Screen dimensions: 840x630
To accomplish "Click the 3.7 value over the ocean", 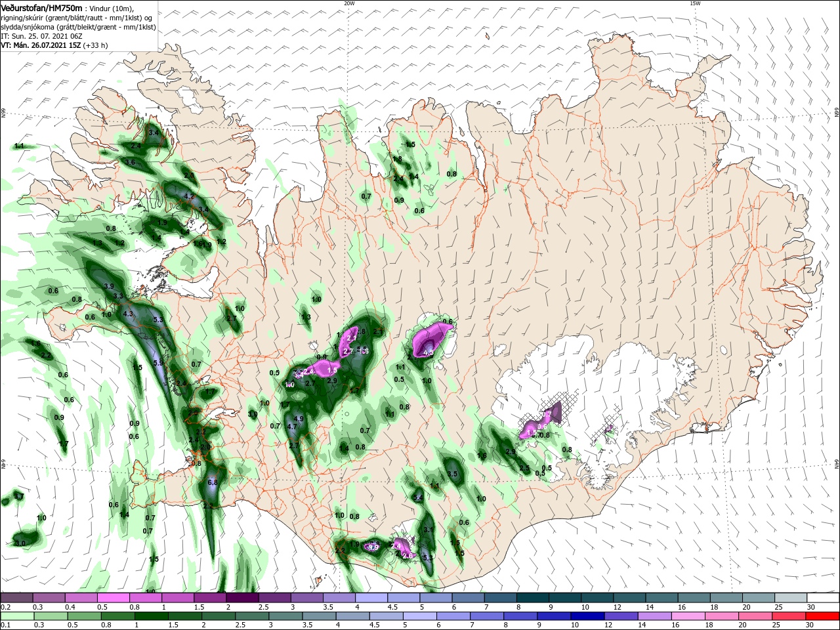I will click(19, 496).
